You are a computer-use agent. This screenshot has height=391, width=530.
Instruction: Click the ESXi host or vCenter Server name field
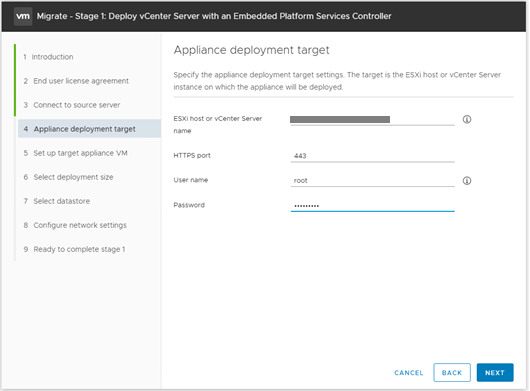(372, 120)
